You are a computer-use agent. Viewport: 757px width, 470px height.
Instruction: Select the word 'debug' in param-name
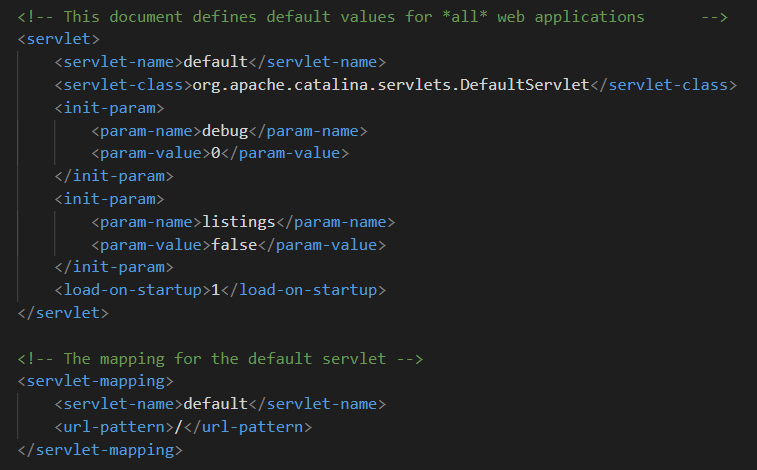point(225,131)
